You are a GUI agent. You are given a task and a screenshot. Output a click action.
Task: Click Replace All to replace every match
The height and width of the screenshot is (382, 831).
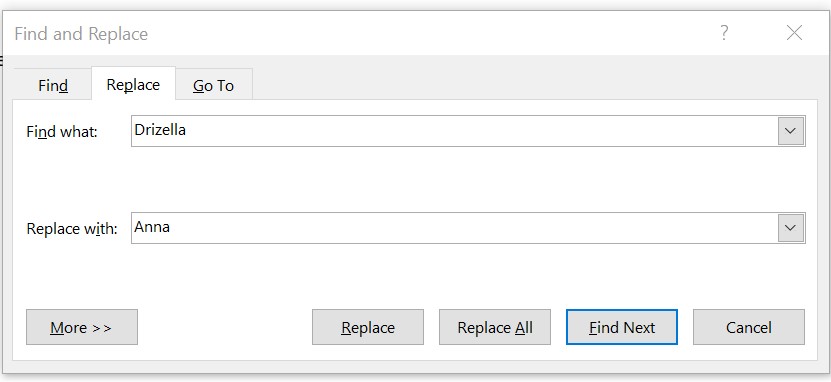pos(495,327)
